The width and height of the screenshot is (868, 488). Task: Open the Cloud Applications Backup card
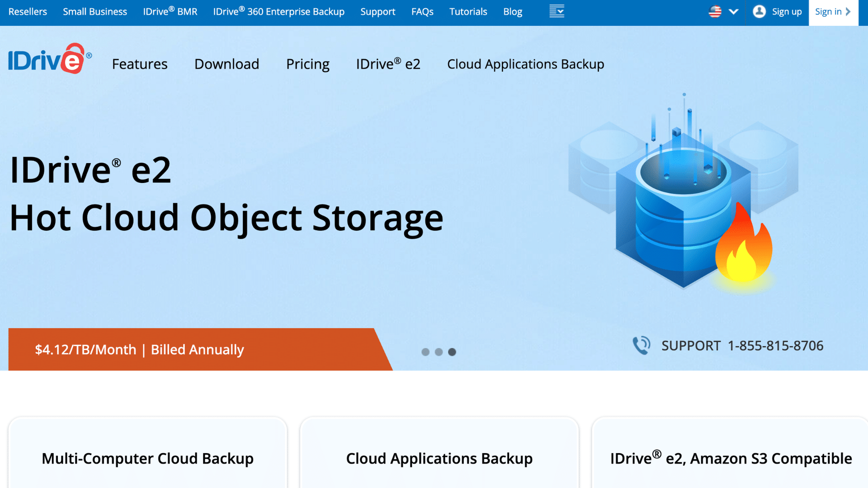click(x=439, y=453)
